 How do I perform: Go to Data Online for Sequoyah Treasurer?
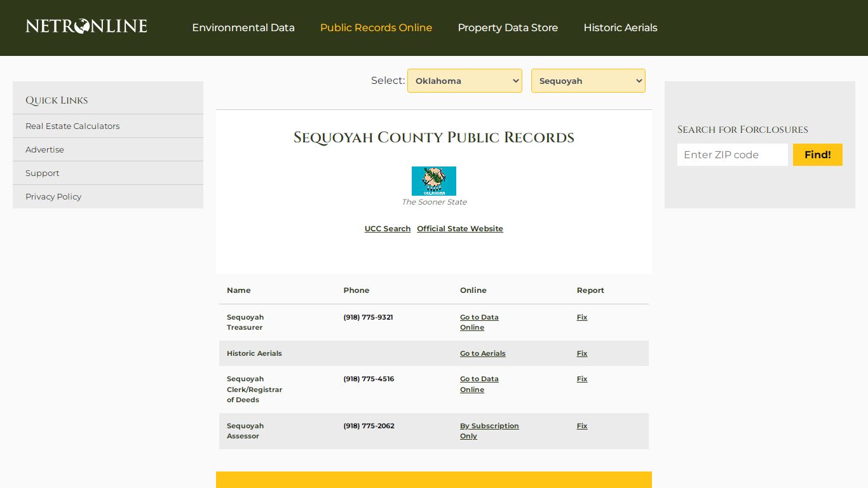coord(479,322)
